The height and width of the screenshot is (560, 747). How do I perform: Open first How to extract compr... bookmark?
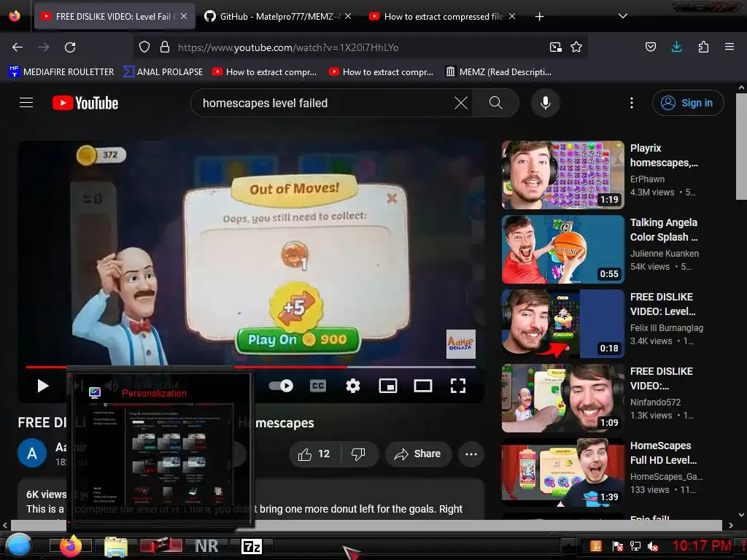[265, 72]
